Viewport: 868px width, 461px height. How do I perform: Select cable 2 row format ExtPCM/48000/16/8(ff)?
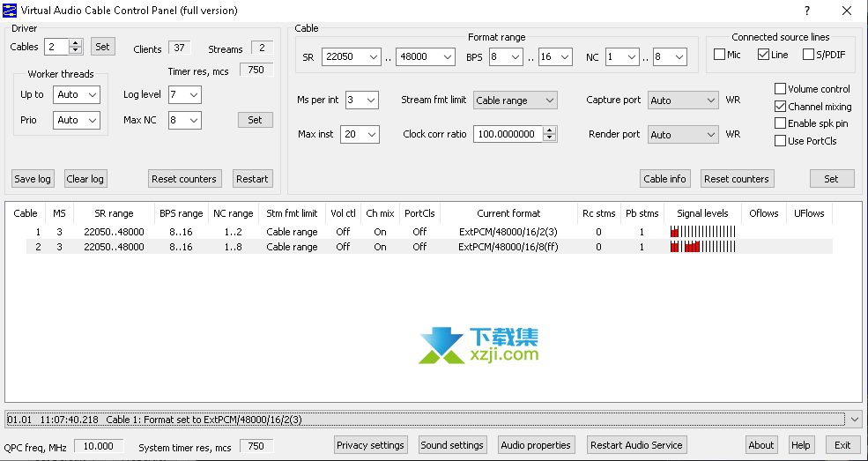(508, 247)
